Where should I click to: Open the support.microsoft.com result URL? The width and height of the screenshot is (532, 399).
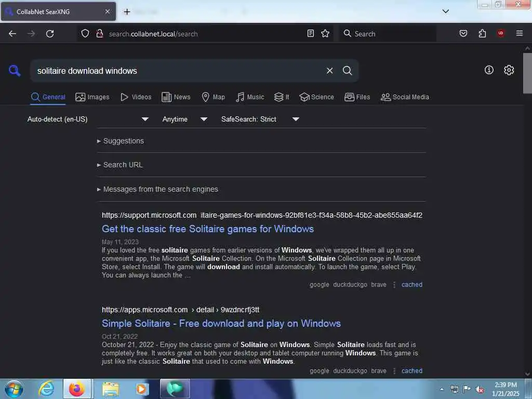pyautogui.click(x=262, y=215)
